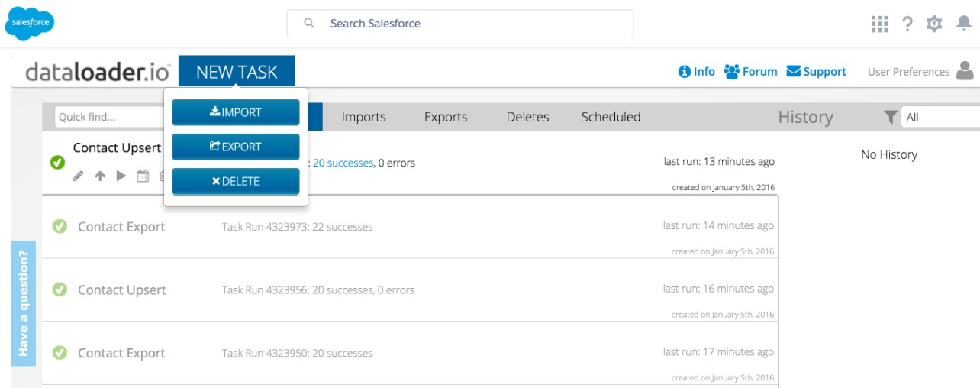Open the schedule calendar icon for Contact Upsert
The height and width of the screenshot is (388, 980).
click(x=143, y=176)
